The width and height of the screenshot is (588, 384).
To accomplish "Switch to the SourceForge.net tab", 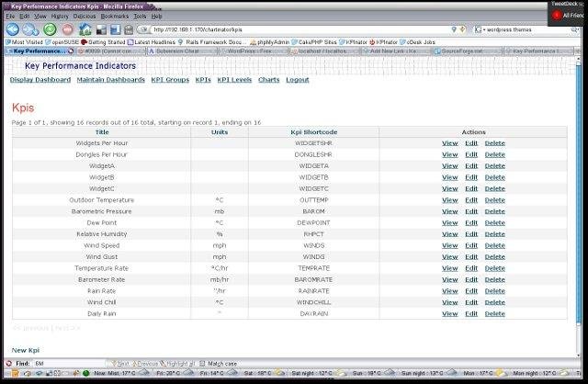I will [x=467, y=51].
